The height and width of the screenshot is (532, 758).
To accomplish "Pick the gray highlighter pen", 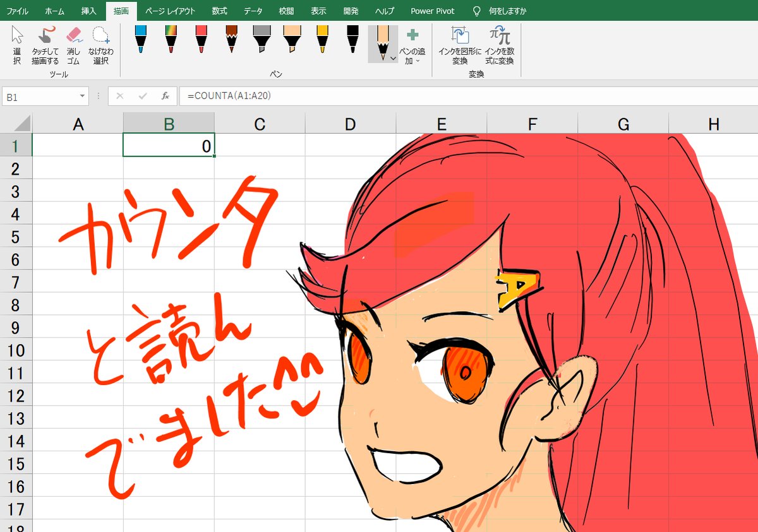I will coord(262,39).
